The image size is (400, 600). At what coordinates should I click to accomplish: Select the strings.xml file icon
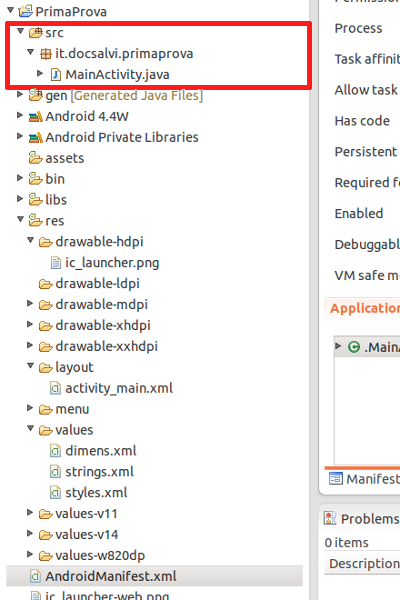tap(56, 471)
